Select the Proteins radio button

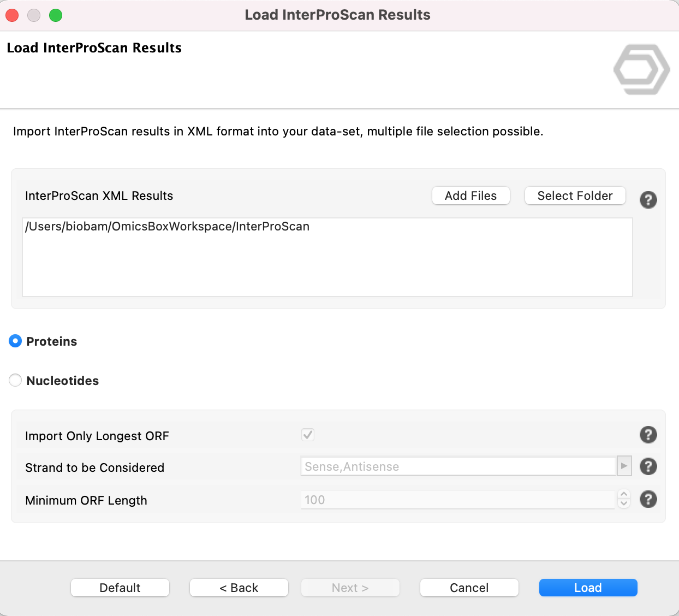pyautogui.click(x=15, y=341)
